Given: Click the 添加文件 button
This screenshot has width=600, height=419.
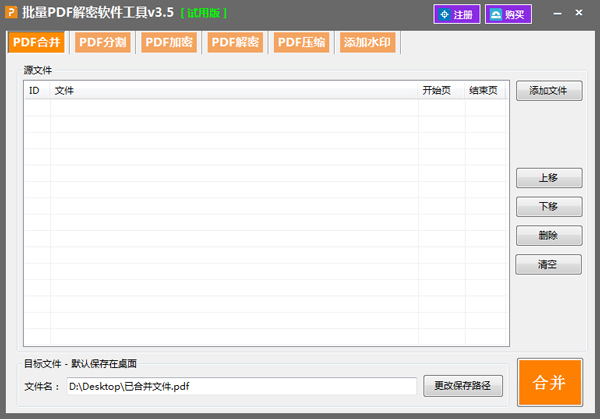Looking at the screenshot, I should pos(548,91).
